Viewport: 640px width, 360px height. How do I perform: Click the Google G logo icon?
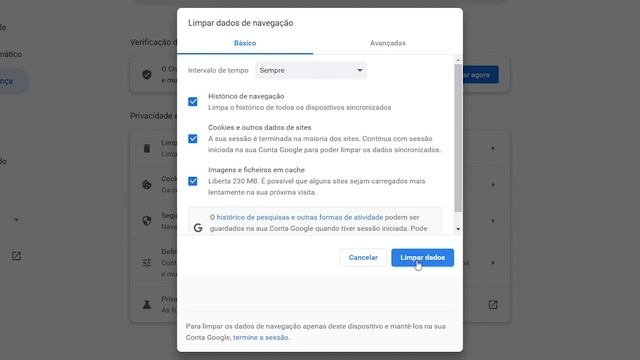[x=198, y=228]
